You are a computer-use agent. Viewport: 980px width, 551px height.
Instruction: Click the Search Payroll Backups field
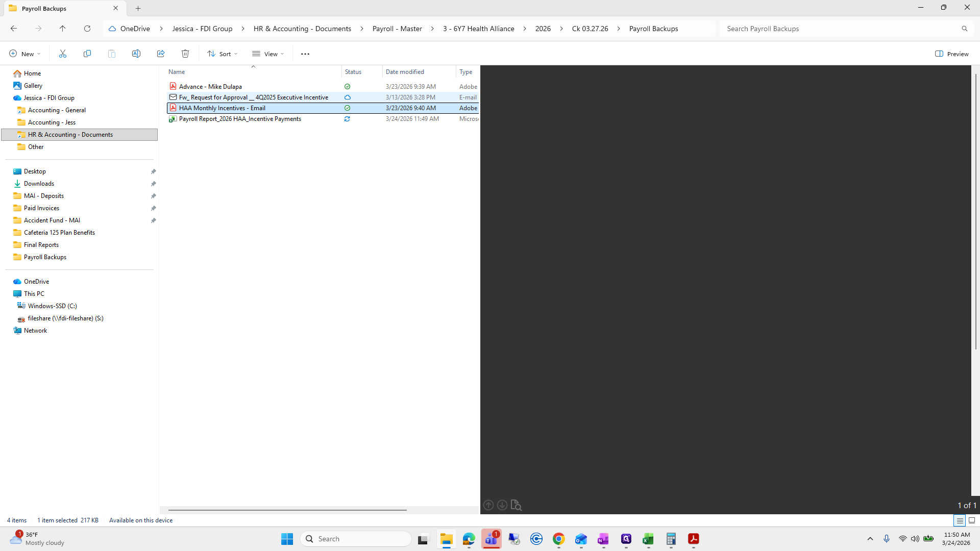click(840, 29)
